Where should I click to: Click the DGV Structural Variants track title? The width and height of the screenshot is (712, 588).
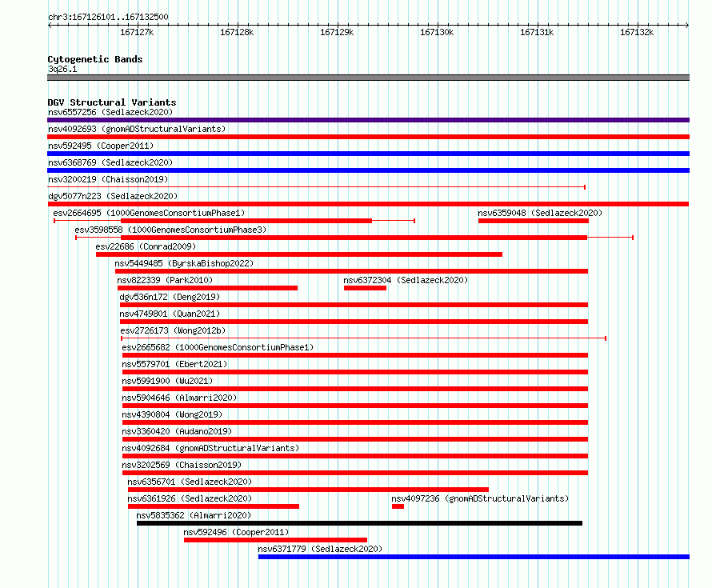point(112,102)
